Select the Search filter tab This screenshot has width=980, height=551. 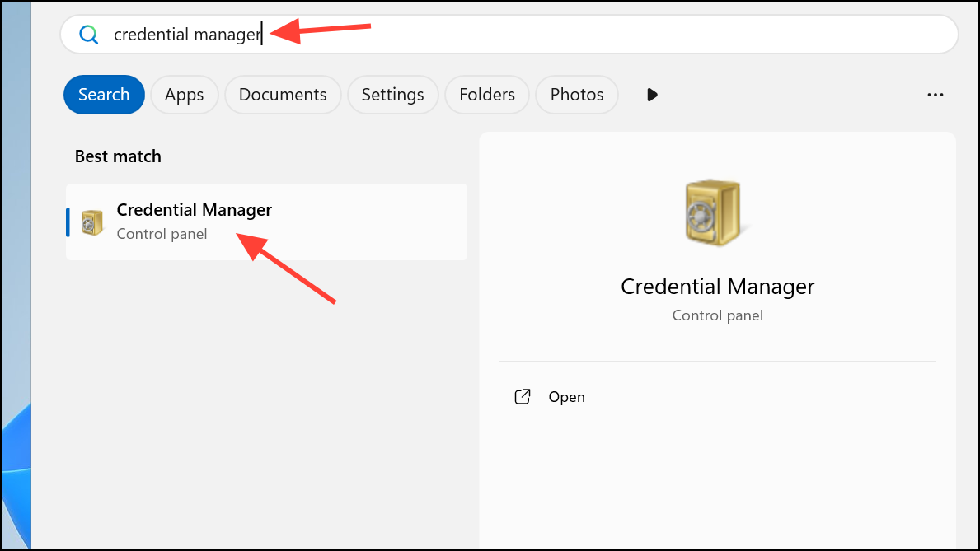point(104,95)
